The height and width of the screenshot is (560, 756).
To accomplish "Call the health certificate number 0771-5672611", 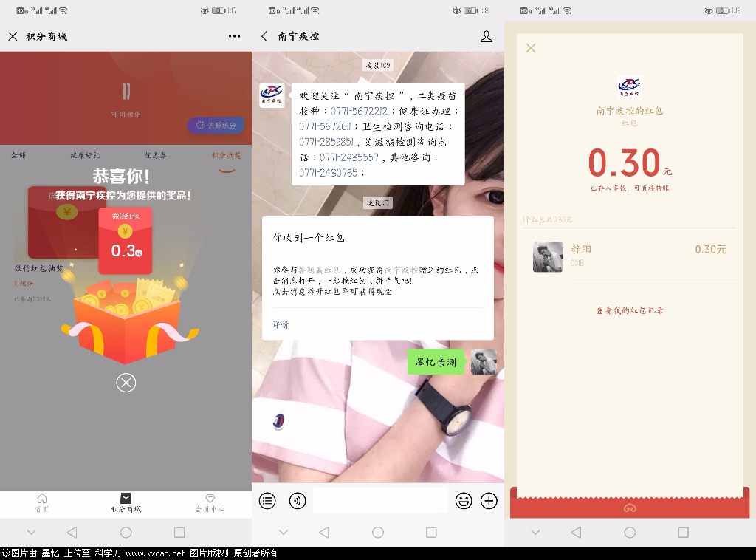I will [325, 126].
